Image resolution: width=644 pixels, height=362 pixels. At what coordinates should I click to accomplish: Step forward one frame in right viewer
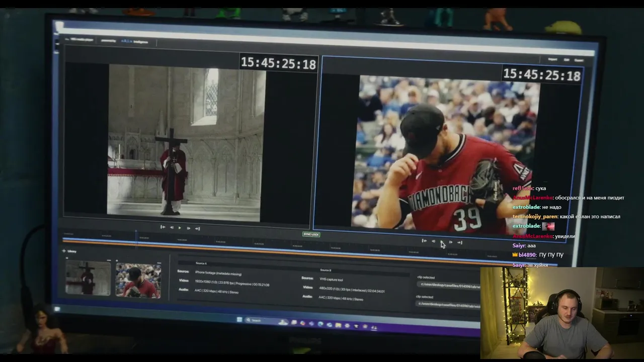click(x=451, y=242)
